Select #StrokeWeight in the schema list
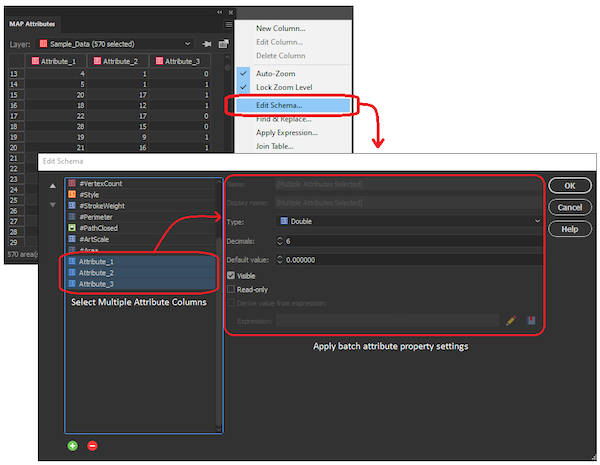This screenshot has width=600, height=465. pos(141,206)
